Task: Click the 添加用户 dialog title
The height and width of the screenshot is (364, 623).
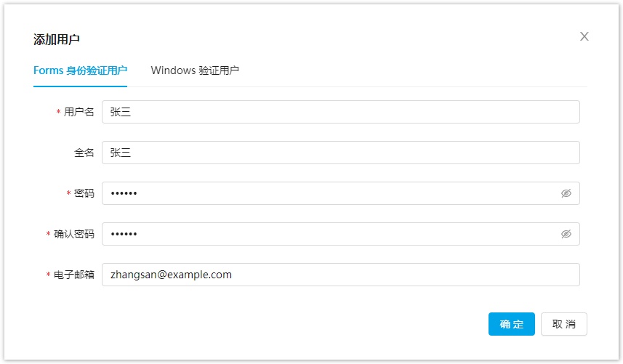Action: tap(57, 39)
